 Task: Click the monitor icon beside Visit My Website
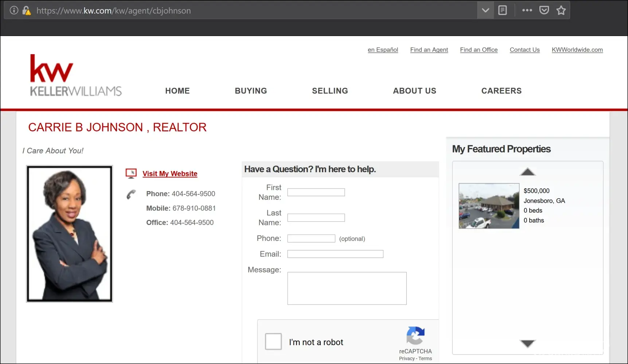coord(131,173)
